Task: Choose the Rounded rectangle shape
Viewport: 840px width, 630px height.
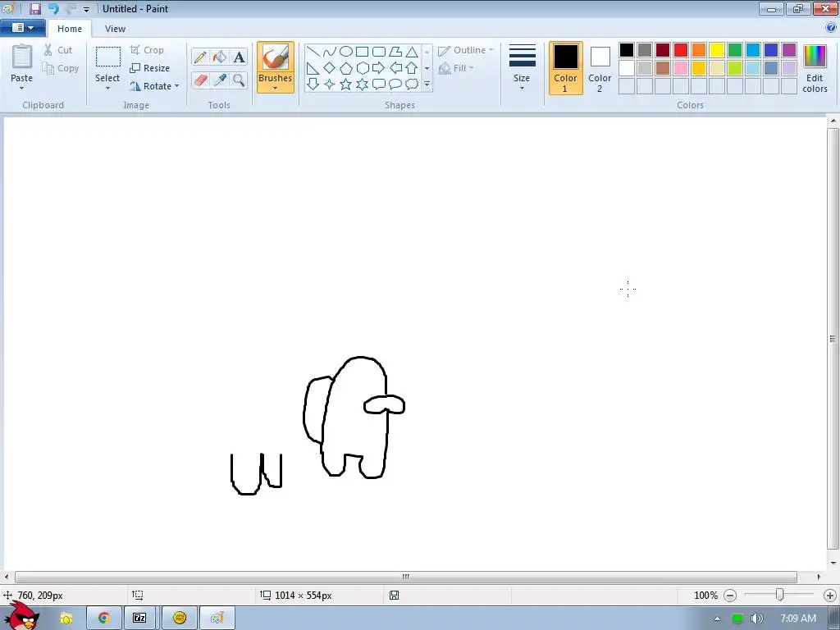Action: [379, 52]
